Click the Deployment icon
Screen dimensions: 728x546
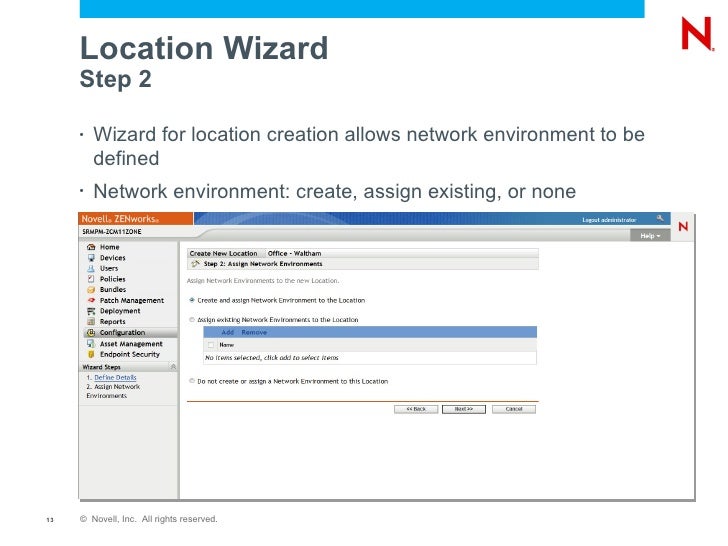coord(91,311)
